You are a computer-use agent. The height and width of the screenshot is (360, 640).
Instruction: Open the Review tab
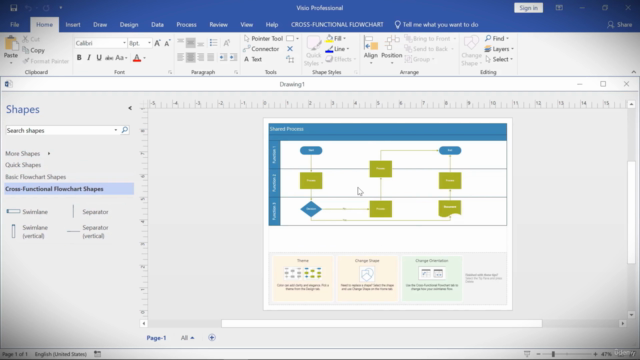pos(218,24)
